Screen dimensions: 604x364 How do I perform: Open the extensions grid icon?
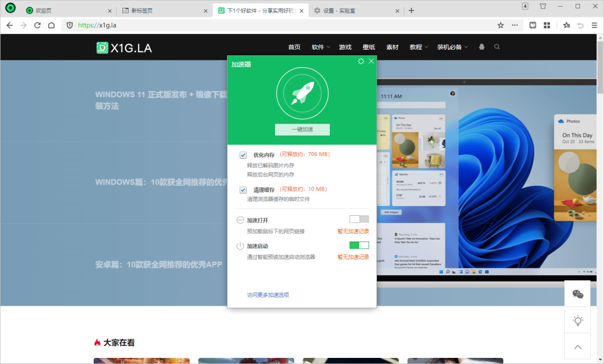[546, 25]
